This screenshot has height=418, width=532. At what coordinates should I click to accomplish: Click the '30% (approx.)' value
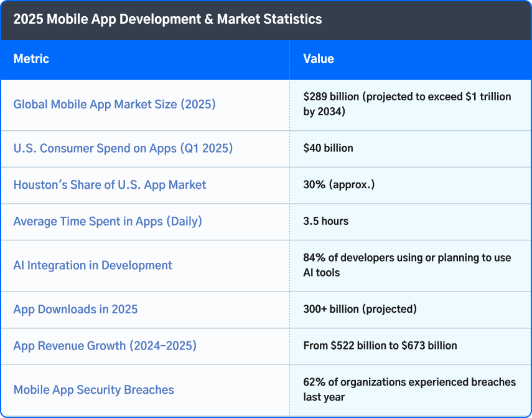click(338, 185)
